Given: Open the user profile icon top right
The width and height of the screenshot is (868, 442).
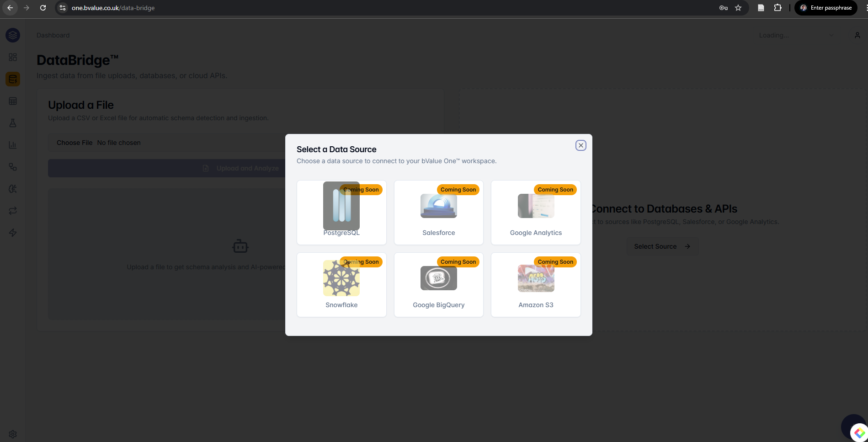Looking at the screenshot, I should coord(857,35).
